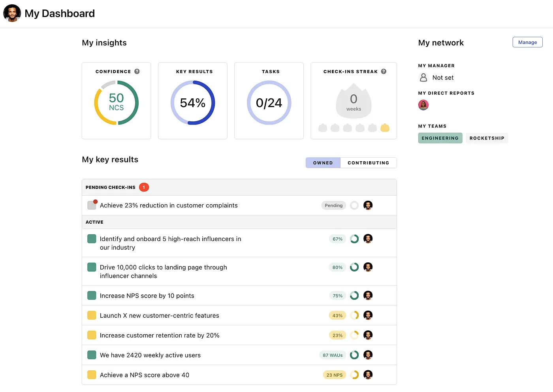The width and height of the screenshot is (553, 392).
Task: Open 'Achieve a NPS score above 40'
Action: 145,375
